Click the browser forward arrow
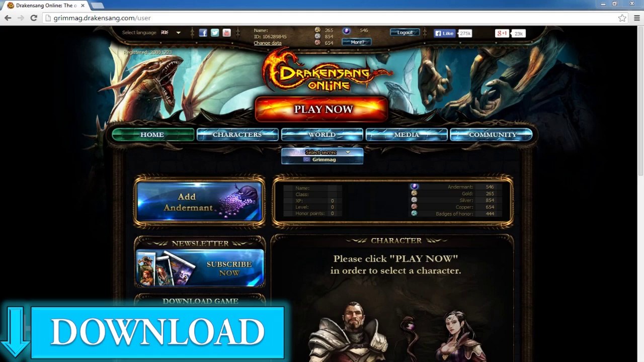This screenshot has width=644, height=362. click(x=21, y=18)
